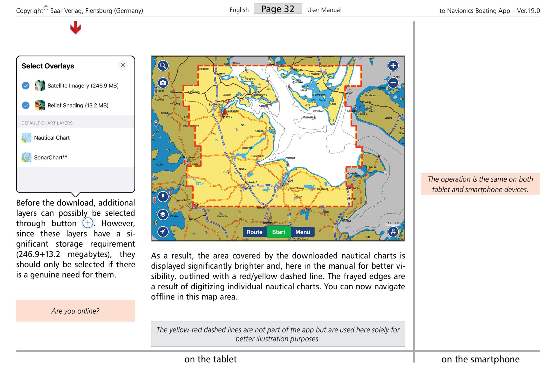
Task: Select the distance dividers icon bottom right
Action: pyautogui.click(x=393, y=232)
